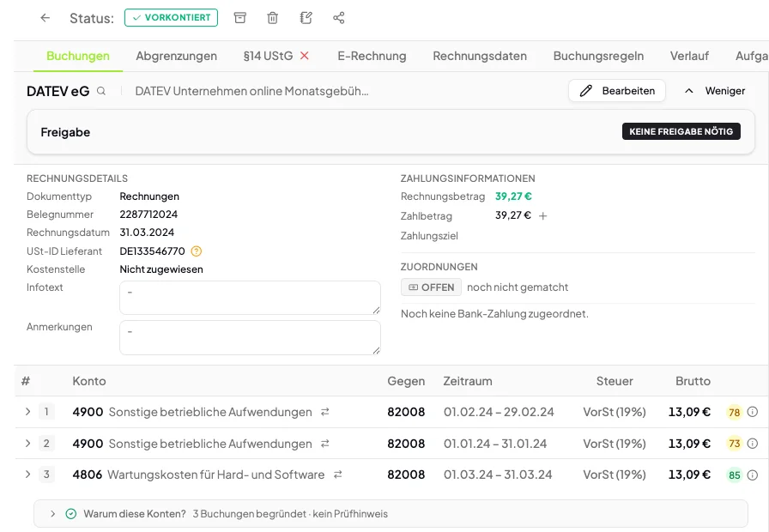Image resolution: width=769 pixels, height=532 pixels.
Task: Click the OFFEN status badge
Action: [431, 287]
